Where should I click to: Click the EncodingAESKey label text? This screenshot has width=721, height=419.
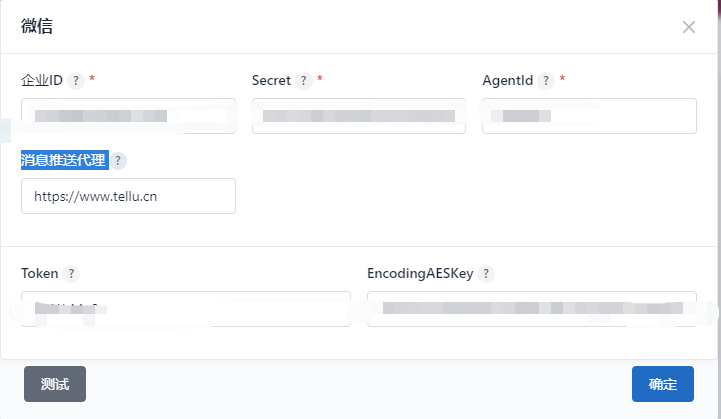(420, 274)
